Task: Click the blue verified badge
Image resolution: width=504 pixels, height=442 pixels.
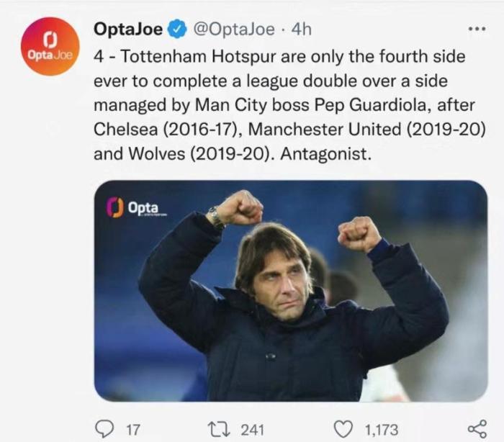Action: (177, 30)
